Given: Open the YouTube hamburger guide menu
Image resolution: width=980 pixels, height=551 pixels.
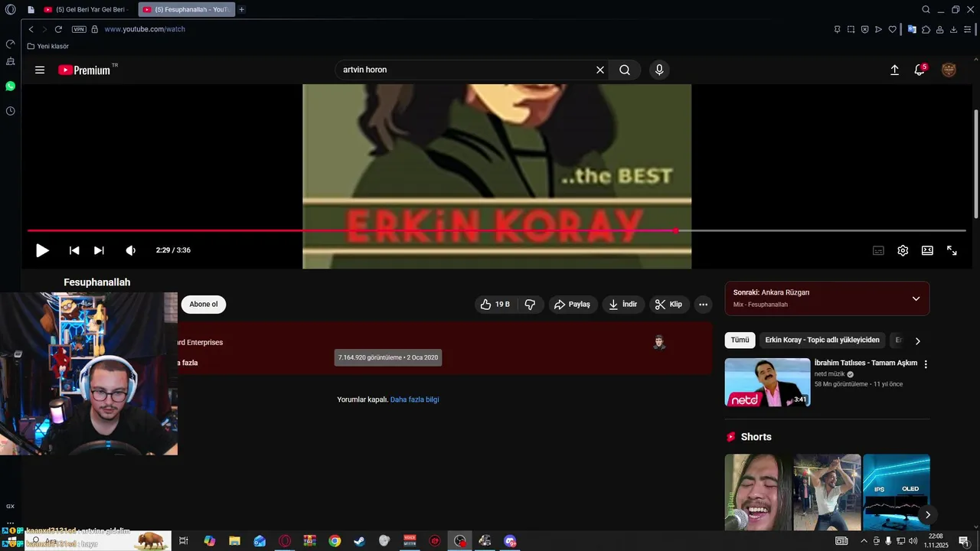Looking at the screenshot, I should (x=40, y=70).
